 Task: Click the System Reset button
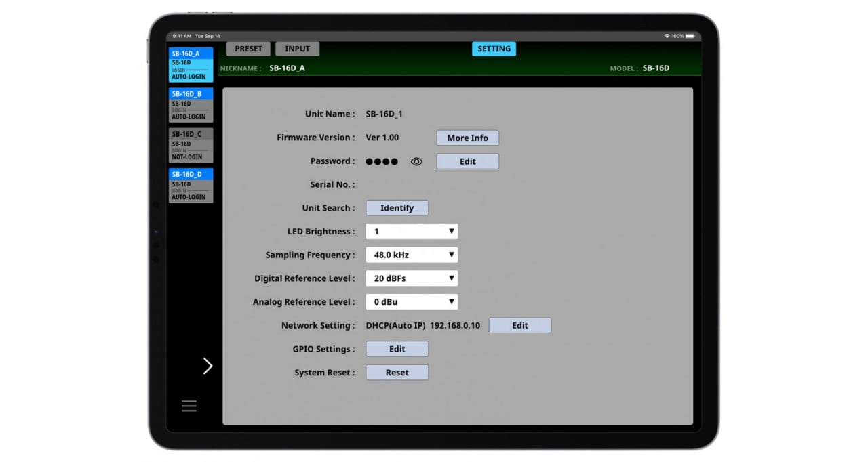click(x=397, y=373)
